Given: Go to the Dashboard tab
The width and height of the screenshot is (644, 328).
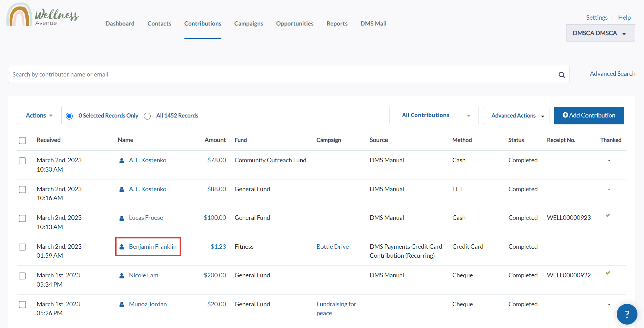Looking at the screenshot, I should tap(120, 23).
